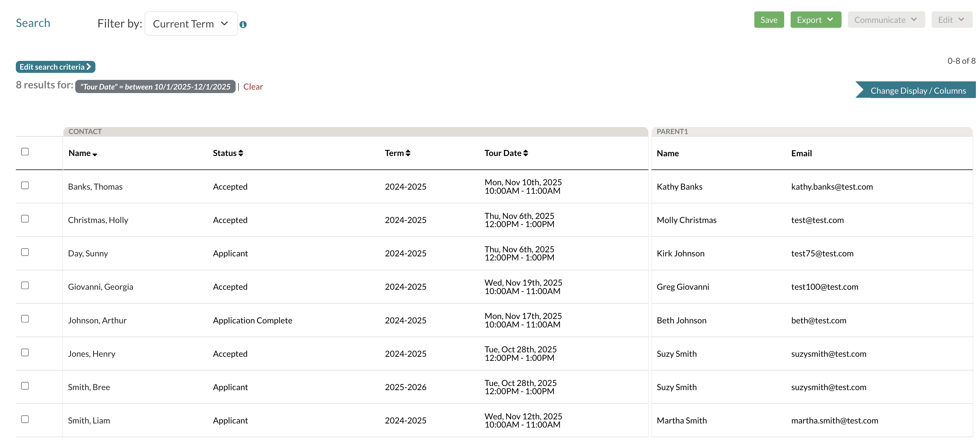Open Edit search criteria
The image size is (980, 446).
(x=56, y=67)
